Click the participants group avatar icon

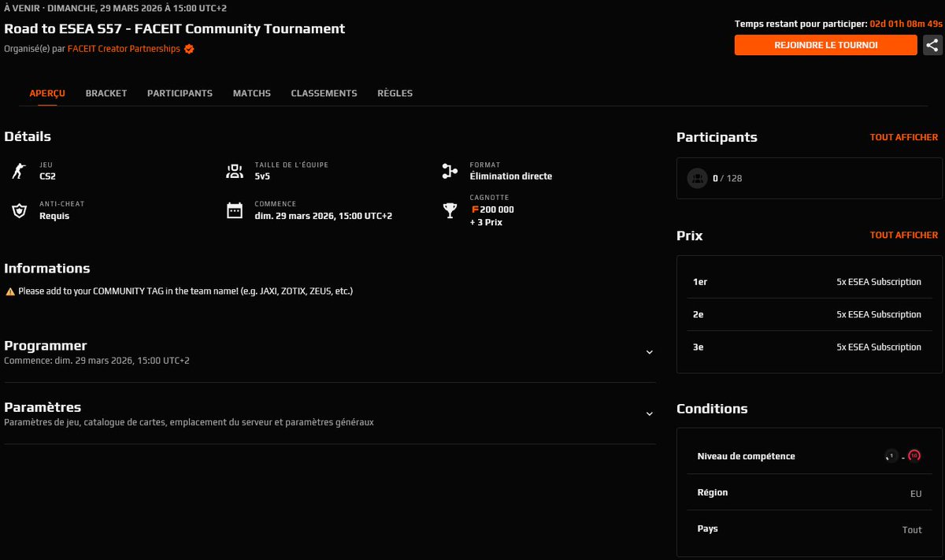697,178
